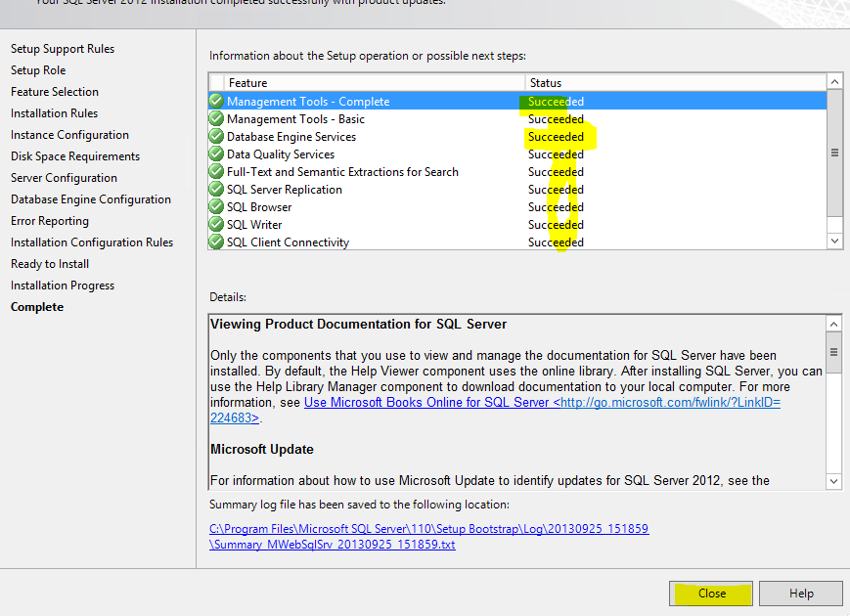Click Database Engine Configuration step in sidebar
This screenshot has height=616, width=850.
click(x=91, y=199)
